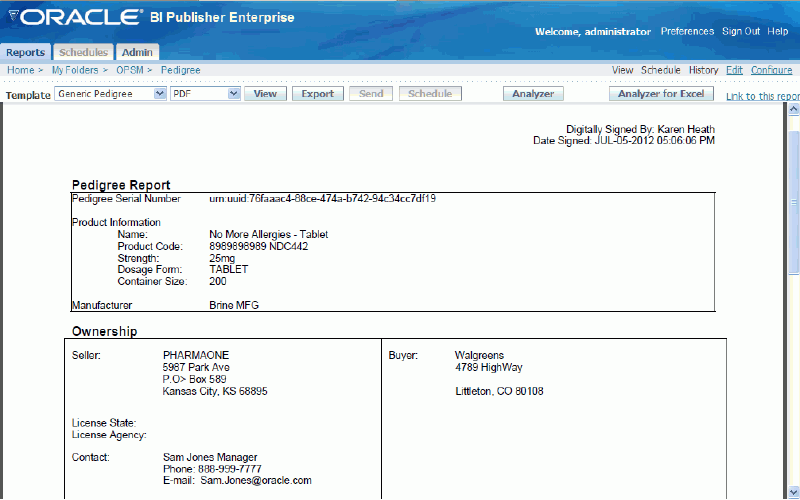
Task: Open the OPSM breadcrumb folder
Action: coord(130,70)
